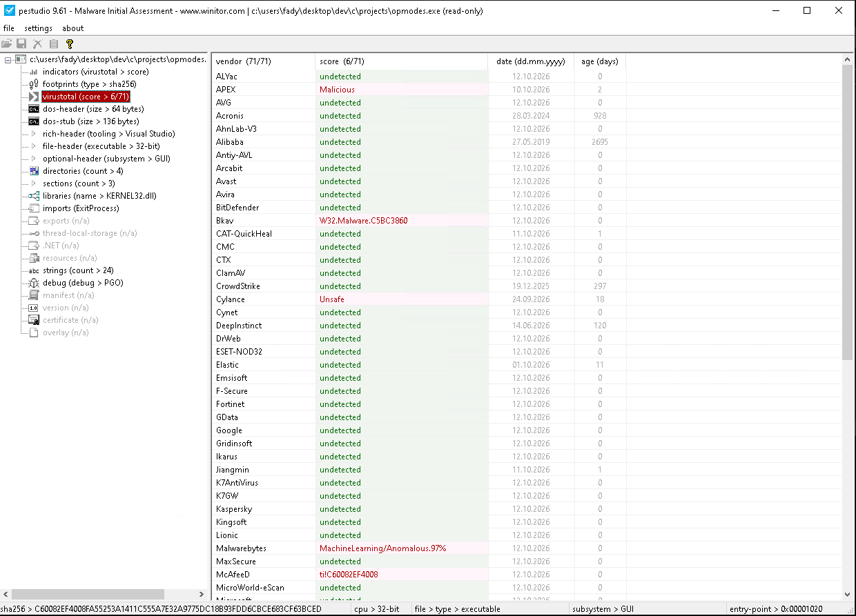Click the indicators bar chart icon

[x=34, y=72]
